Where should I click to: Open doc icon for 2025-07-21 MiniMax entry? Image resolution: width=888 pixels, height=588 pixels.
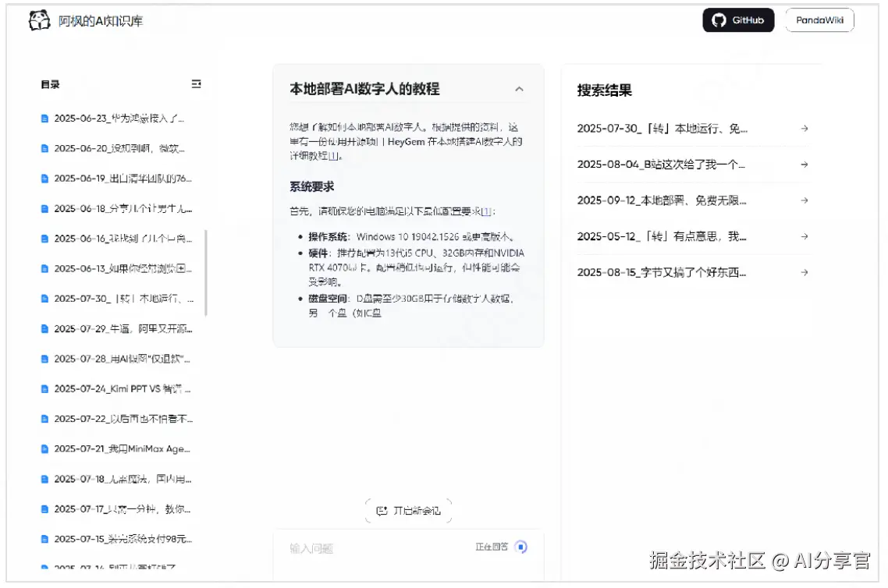click(x=44, y=448)
